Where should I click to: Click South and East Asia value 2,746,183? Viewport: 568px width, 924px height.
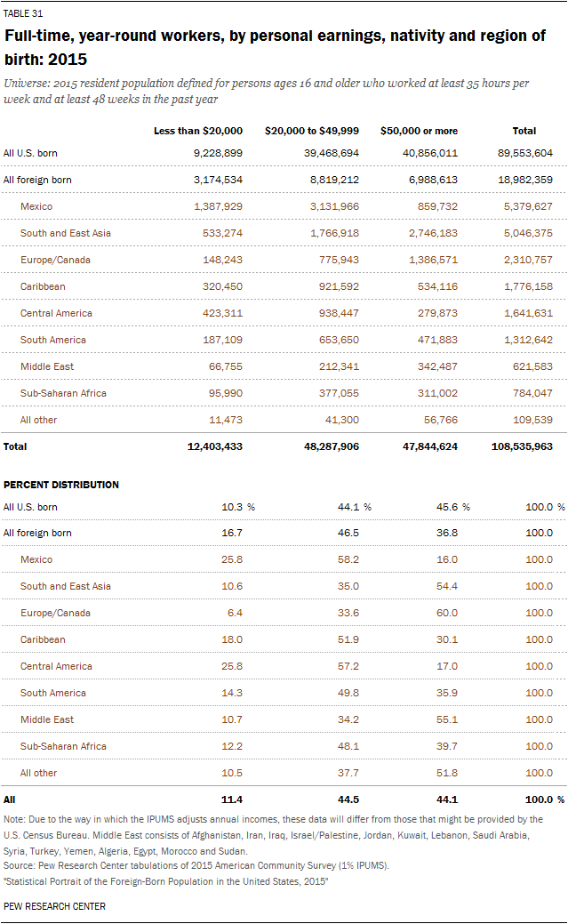pyautogui.click(x=428, y=233)
